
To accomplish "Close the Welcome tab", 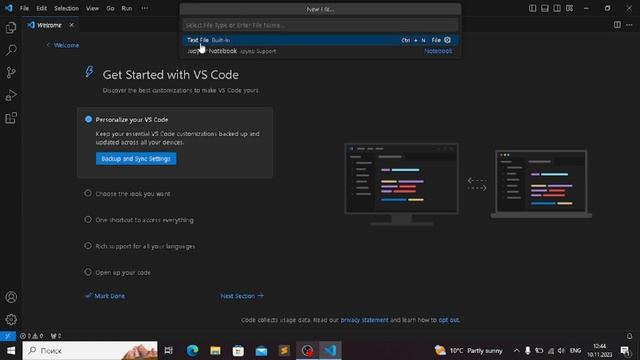I will click(x=71, y=25).
